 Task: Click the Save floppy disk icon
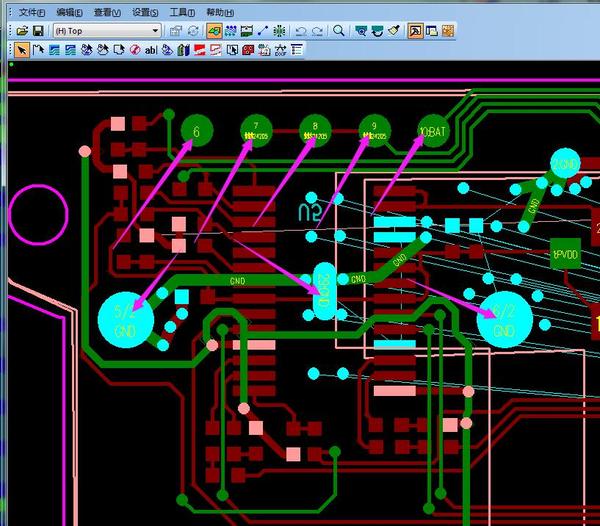point(38,31)
